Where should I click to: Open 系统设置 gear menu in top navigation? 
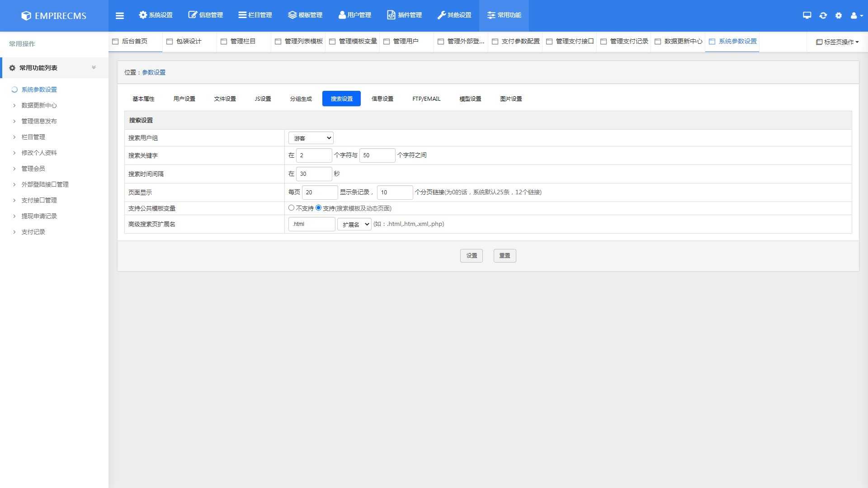156,15
